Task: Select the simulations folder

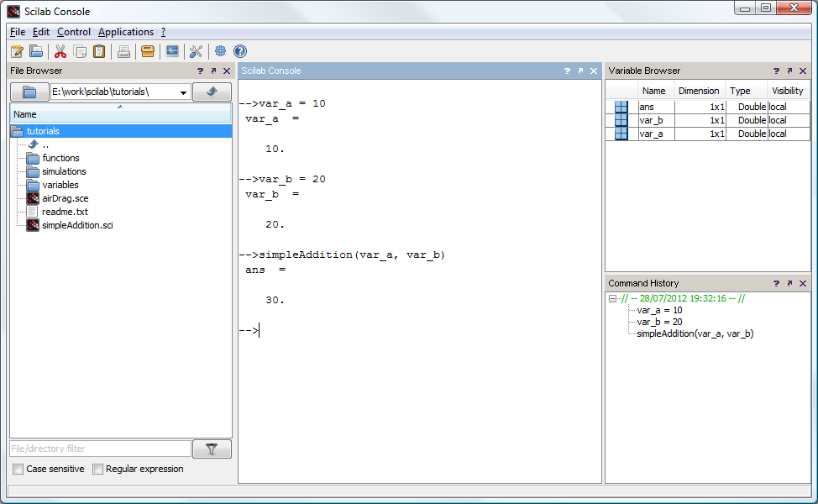Action: (64, 171)
